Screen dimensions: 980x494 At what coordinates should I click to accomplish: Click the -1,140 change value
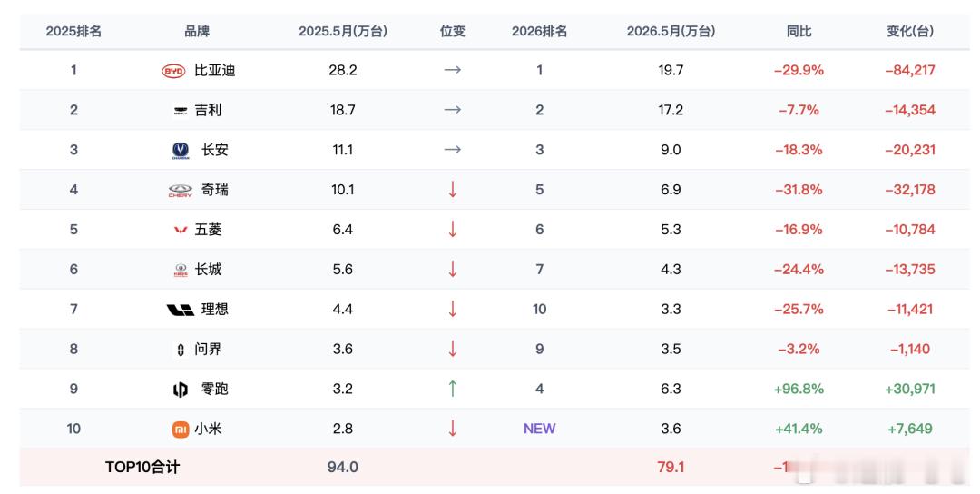click(x=910, y=349)
